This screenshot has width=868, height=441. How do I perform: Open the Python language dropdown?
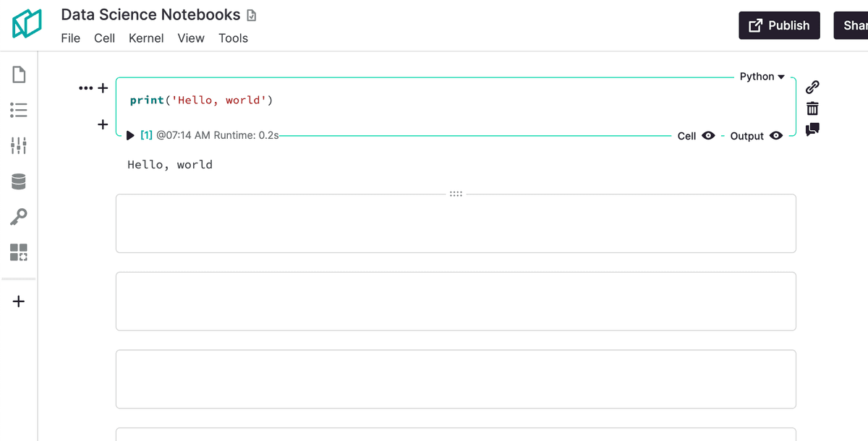tap(762, 76)
